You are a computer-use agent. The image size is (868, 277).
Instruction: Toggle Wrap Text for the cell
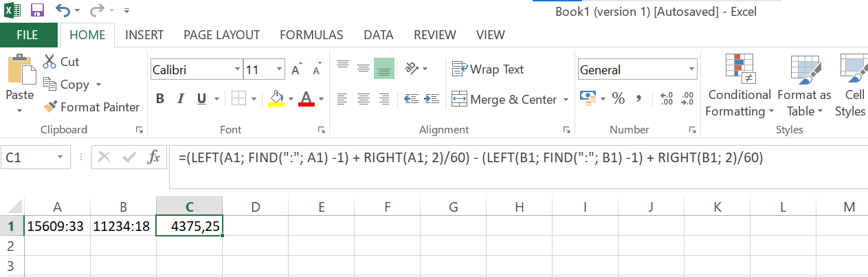(488, 69)
